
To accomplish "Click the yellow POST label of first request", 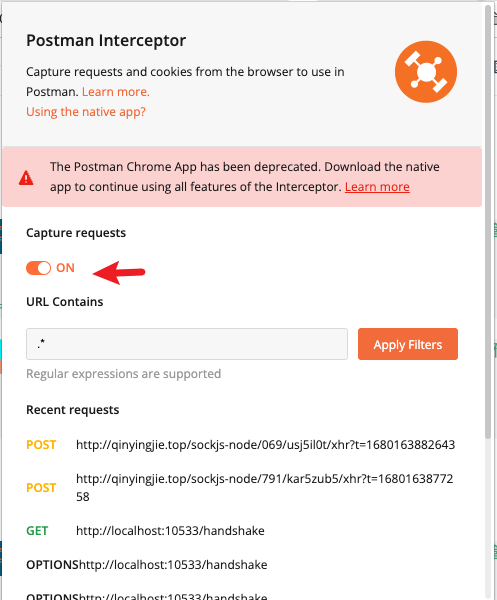I will pyautogui.click(x=41, y=445).
